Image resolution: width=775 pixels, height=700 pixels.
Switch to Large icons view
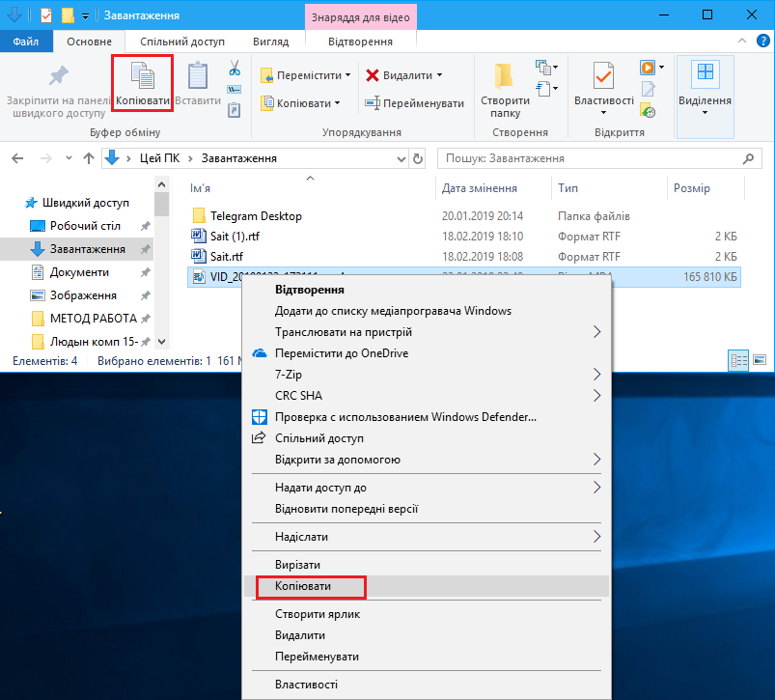tap(760, 360)
